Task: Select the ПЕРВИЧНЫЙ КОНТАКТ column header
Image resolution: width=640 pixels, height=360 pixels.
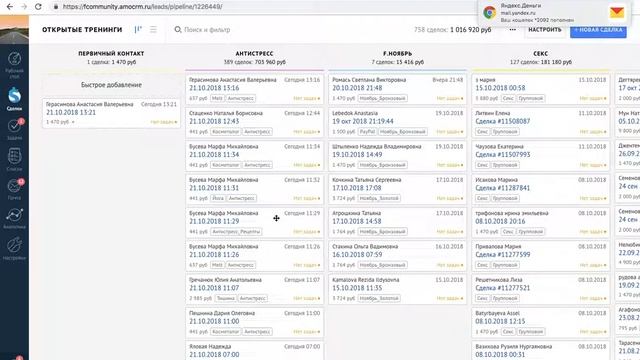Action: click(111, 53)
